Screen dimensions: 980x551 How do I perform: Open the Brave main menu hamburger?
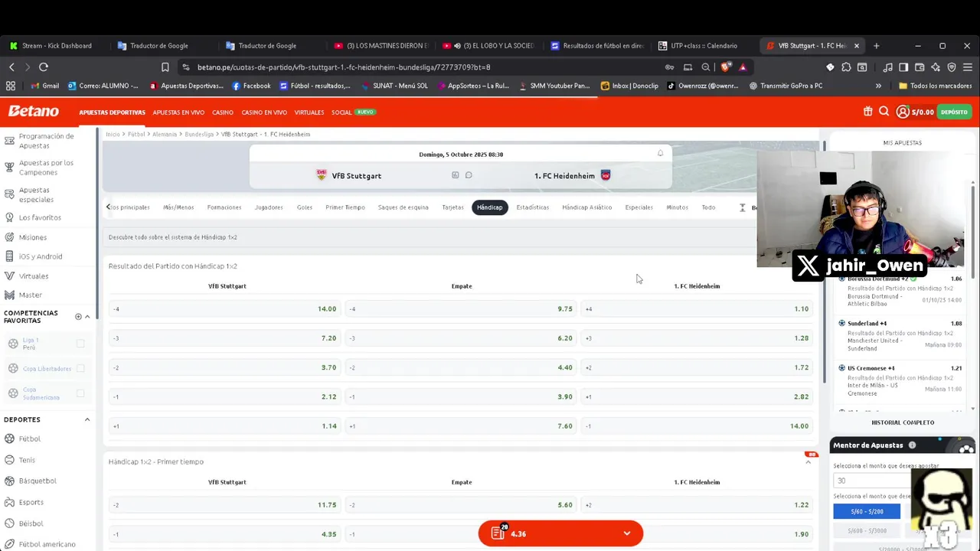tap(968, 67)
